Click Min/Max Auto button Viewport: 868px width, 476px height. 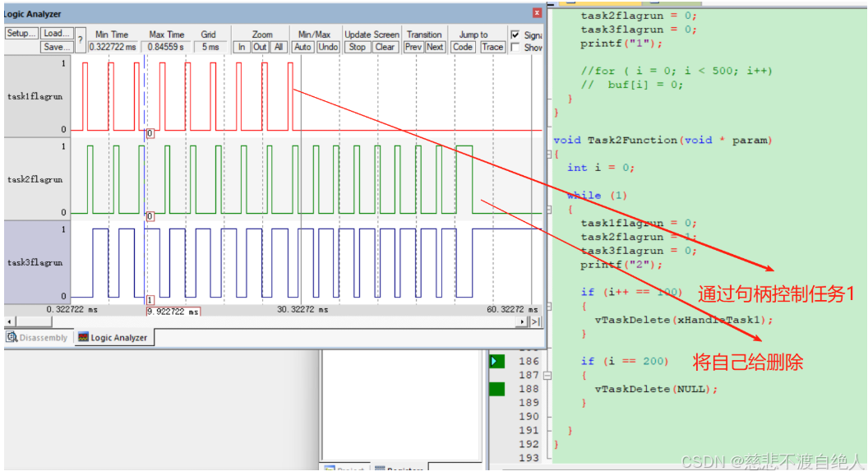[302, 47]
